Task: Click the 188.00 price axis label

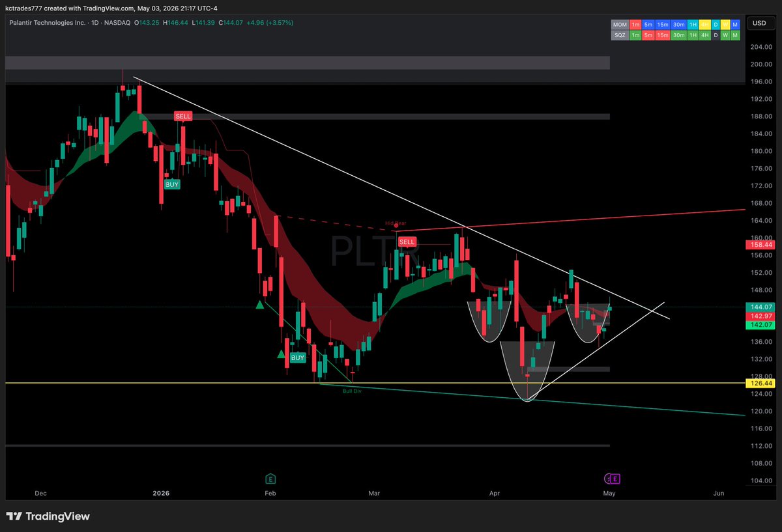Action: click(x=761, y=117)
